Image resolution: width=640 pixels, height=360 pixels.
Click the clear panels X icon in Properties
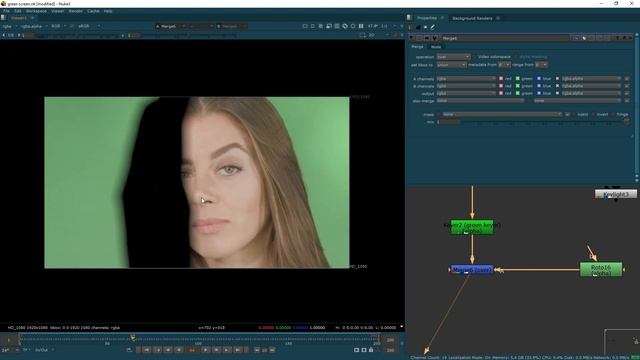pyautogui.click(x=425, y=27)
